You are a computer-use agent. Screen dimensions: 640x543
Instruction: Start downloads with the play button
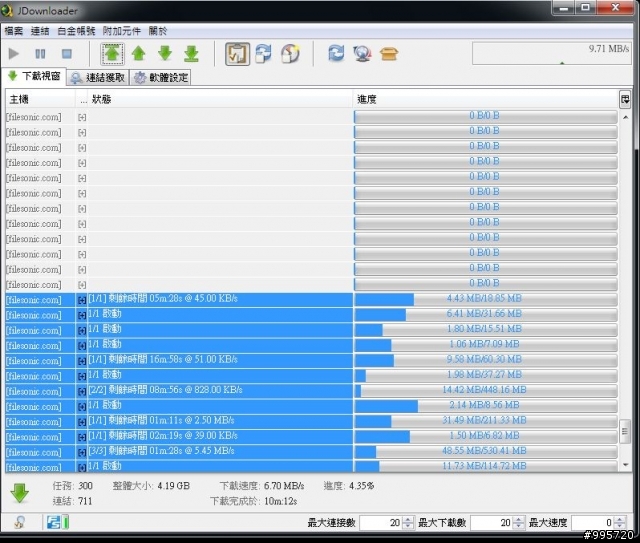tap(13, 53)
